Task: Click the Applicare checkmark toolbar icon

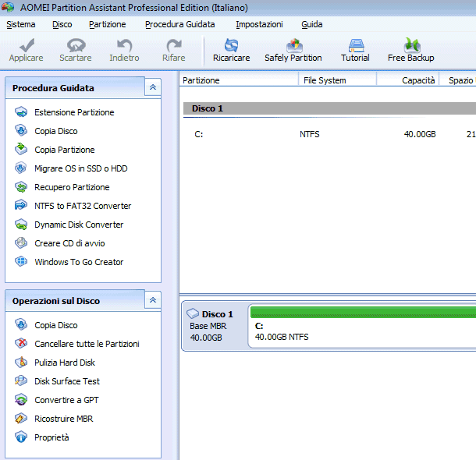Action: pyautogui.click(x=27, y=45)
